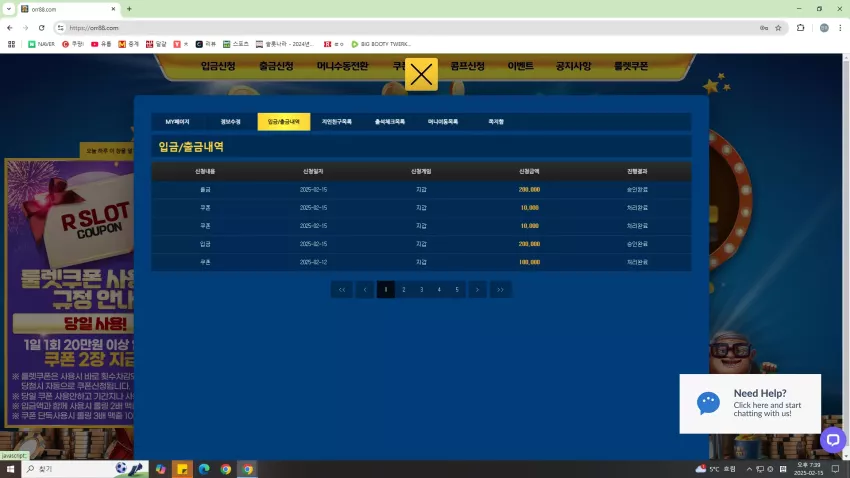Select page 1 in pagination
The height and width of the screenshot is (478, 850).
[x=385, y=289]
